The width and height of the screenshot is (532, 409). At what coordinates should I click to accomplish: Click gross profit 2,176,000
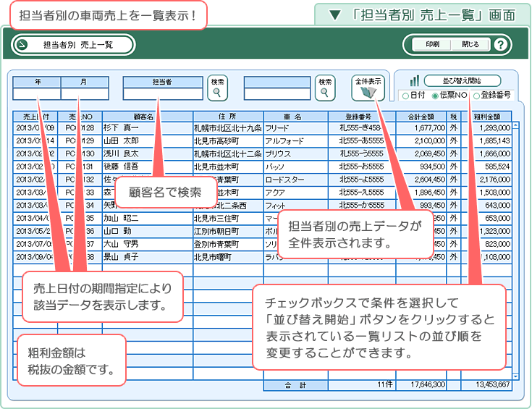(494, 180)
